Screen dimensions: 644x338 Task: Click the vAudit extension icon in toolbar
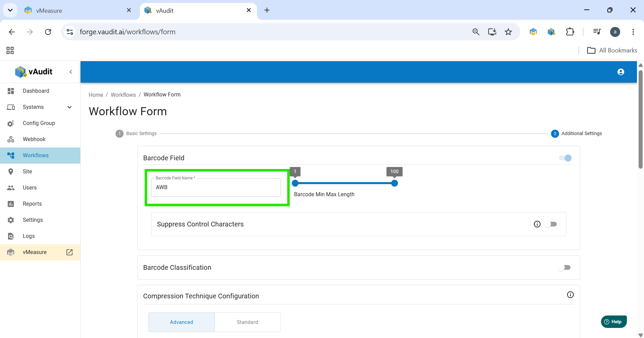(551, 32)
